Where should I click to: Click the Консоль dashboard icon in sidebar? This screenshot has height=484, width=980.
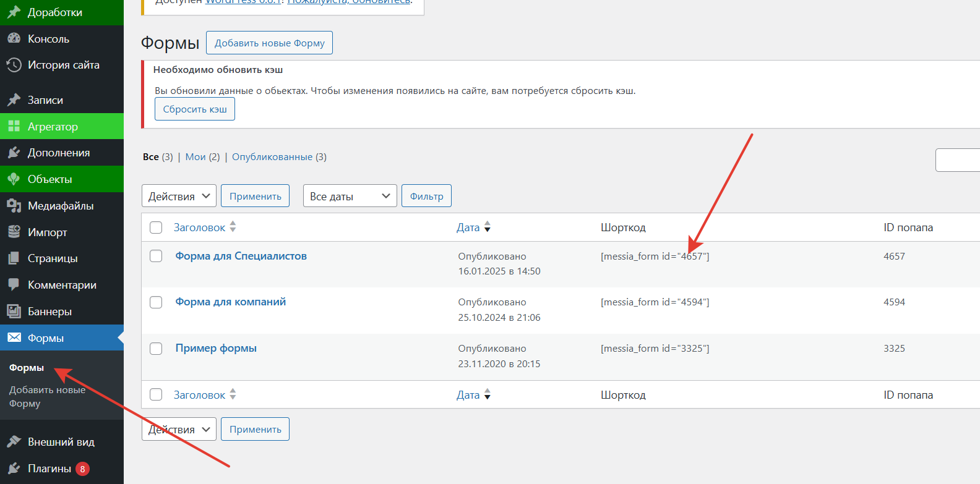[x=14, y=38]
